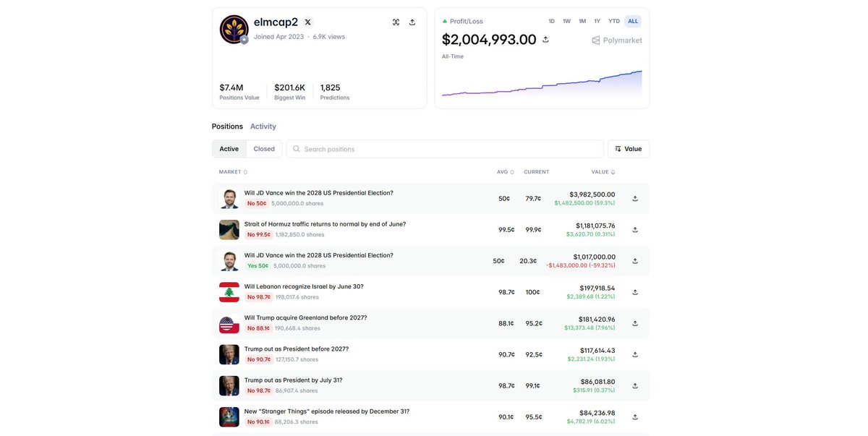Share the Strait of Hormuz position
868x436 pixels.
point(635,229)
